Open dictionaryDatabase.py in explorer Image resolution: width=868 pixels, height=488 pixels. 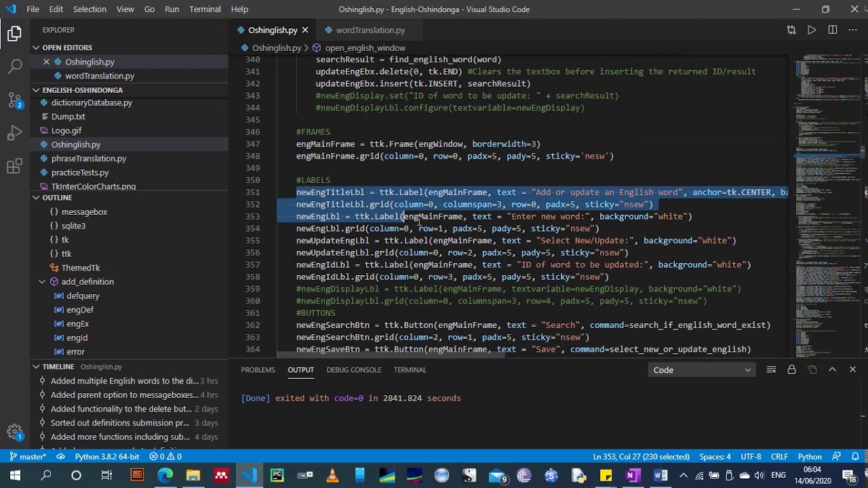92,102
